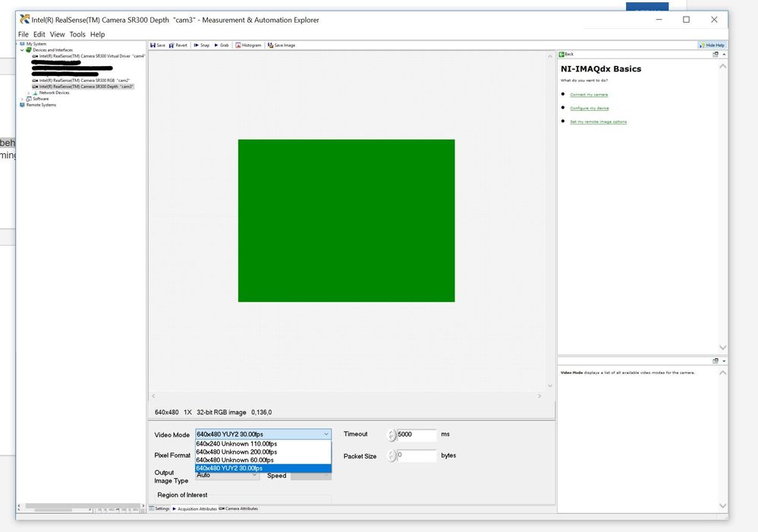The width and height of the screenshot is (758, 532).
Task: Open the Speed dropdown
Action: pos(311,477)
